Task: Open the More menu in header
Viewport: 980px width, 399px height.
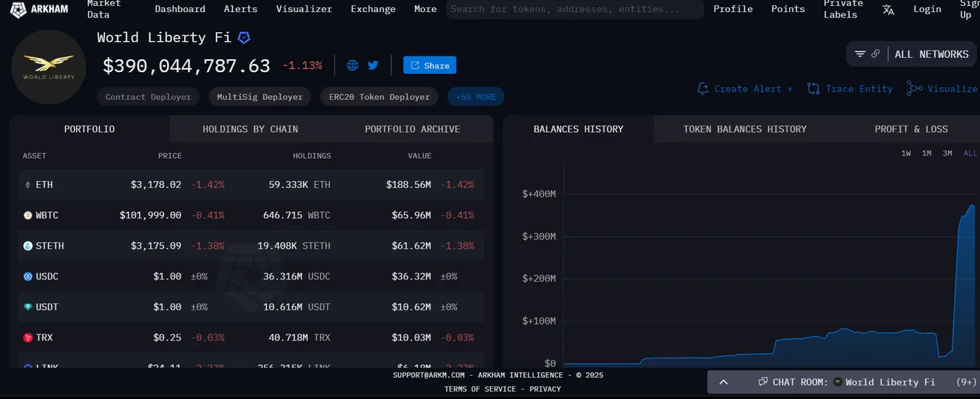Action: point(425,9)
